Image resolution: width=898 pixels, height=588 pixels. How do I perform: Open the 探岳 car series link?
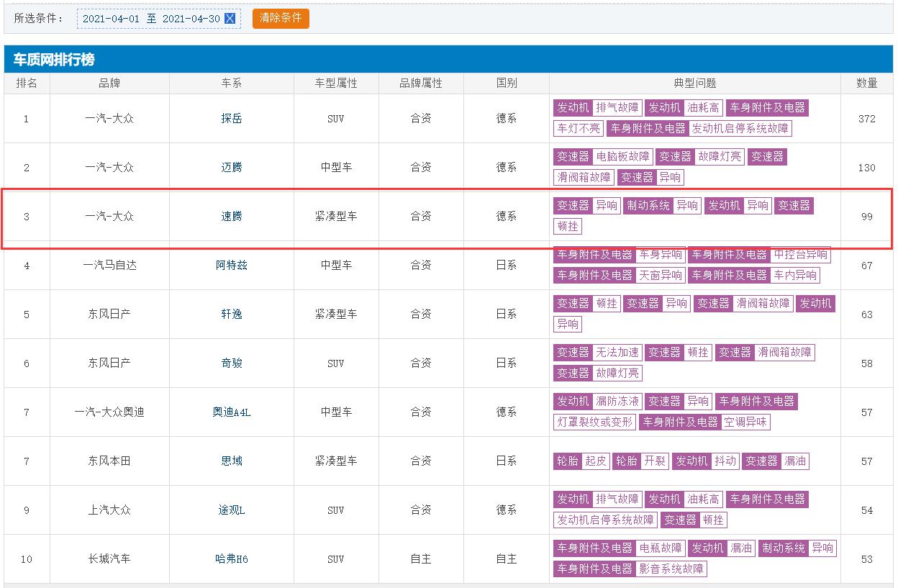coord(232,119)
